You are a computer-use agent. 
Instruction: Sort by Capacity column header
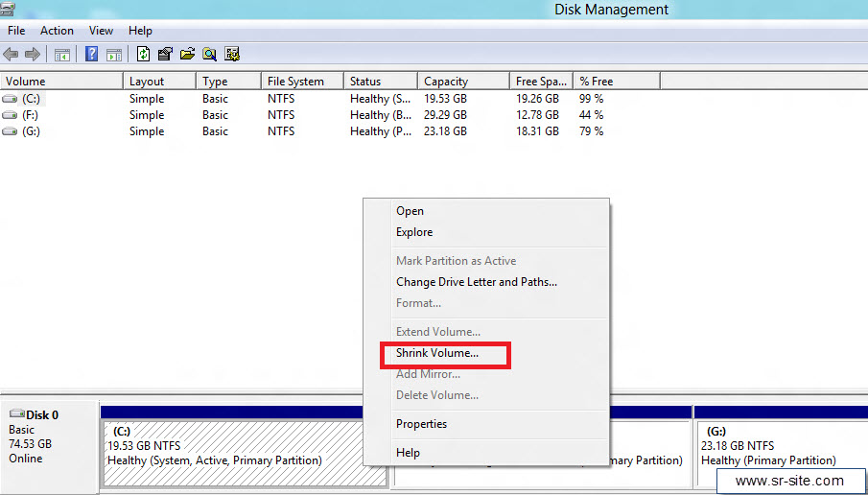(463, 82)
